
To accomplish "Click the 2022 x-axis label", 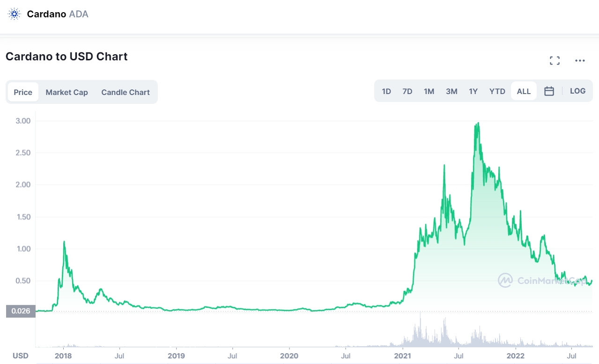I will (x=516, y=356).
